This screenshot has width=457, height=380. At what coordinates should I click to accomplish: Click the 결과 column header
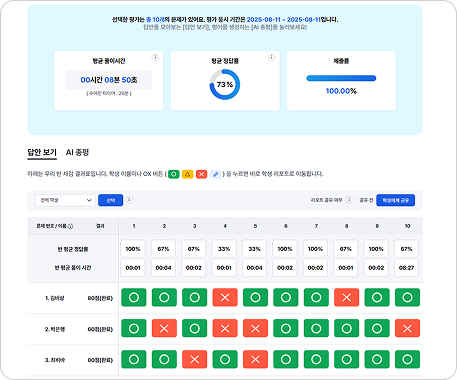click(100, 226)
